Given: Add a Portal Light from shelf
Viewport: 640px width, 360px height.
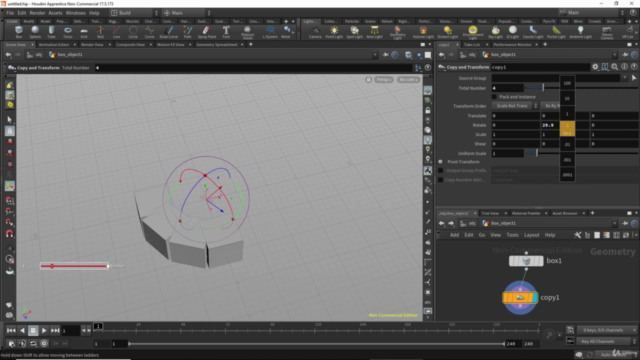Looking at the screenshot, I should pos(556,32).
